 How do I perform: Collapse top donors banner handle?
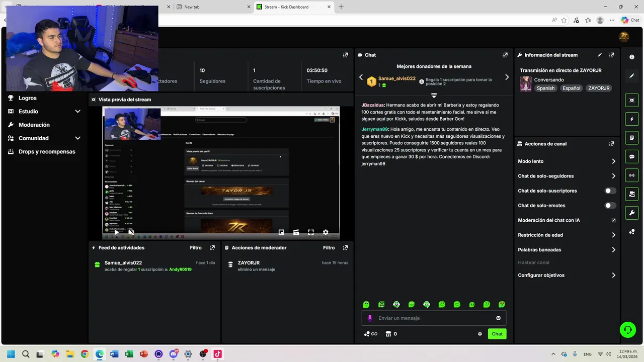coord(434,96)
